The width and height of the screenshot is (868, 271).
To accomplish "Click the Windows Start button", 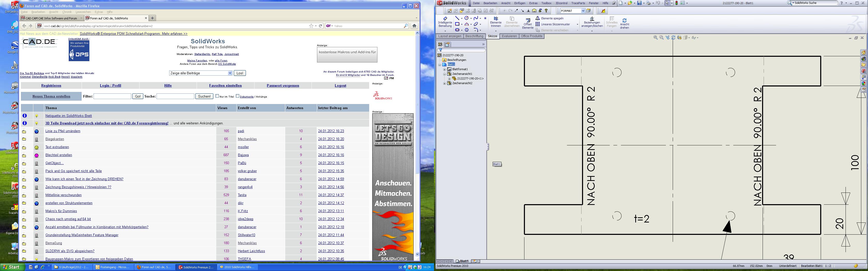I will pos(12,267).
